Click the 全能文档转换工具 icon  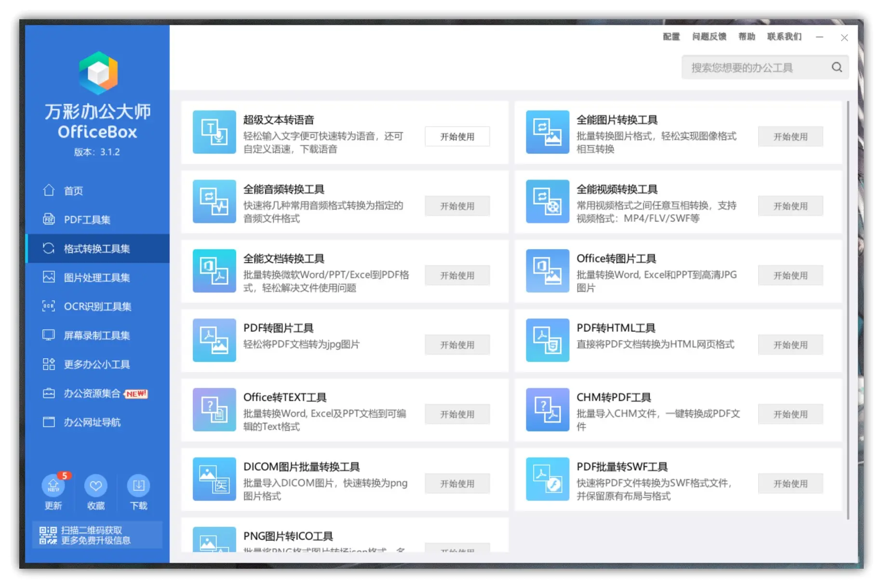coord(214,271)
